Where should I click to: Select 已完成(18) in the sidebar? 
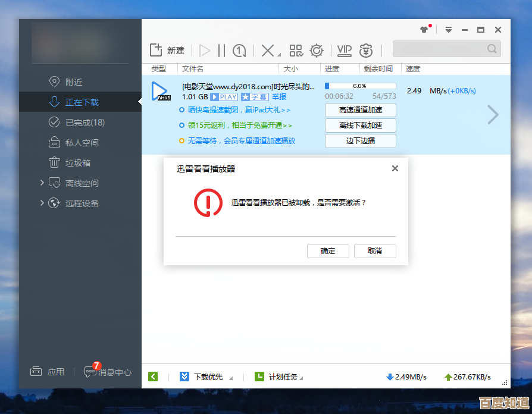point(84,123)
